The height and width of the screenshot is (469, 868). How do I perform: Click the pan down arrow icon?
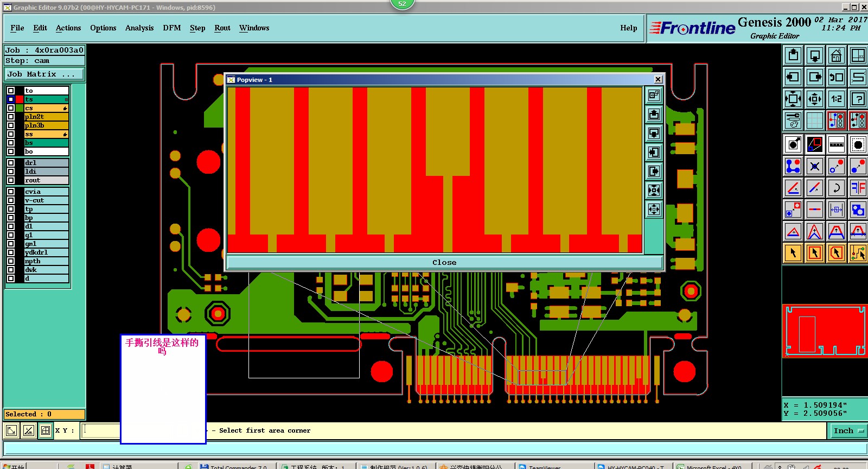(x=815, y=55)
